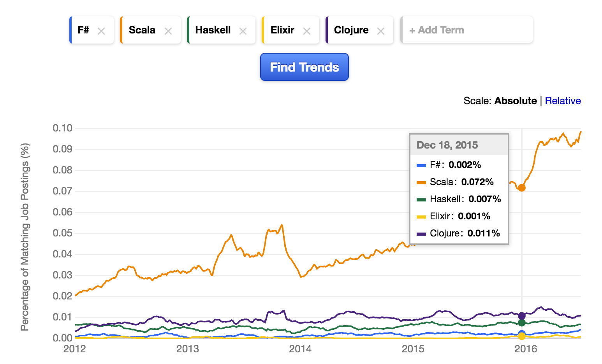The image size is (602, 364).
Task: Click the green Haskell swatch in tooltip
Action: 421,199
